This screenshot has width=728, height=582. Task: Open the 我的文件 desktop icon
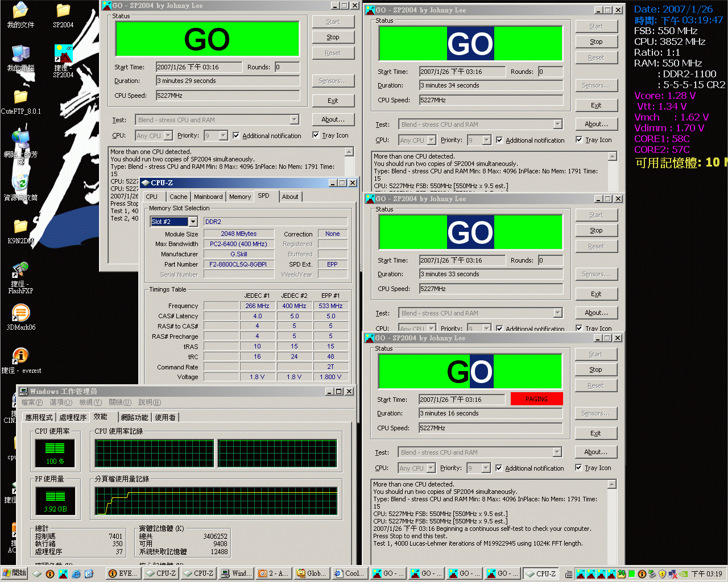coord(20,15)
